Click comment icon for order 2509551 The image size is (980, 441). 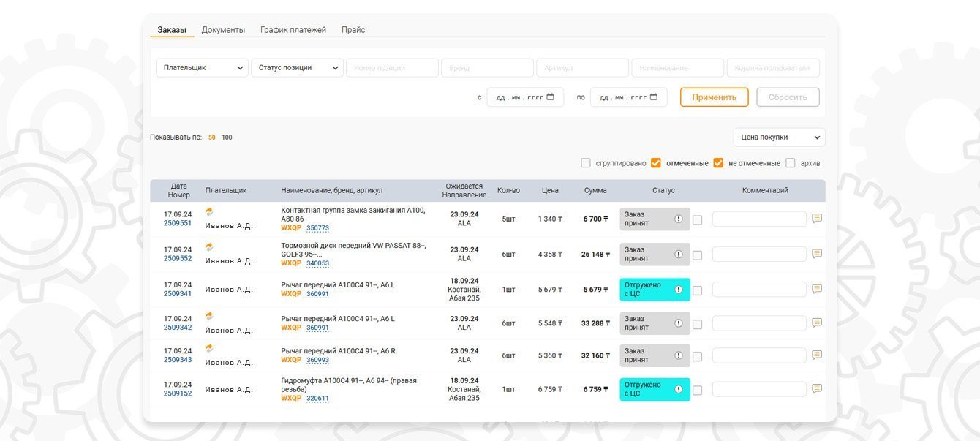pos(817,219)
